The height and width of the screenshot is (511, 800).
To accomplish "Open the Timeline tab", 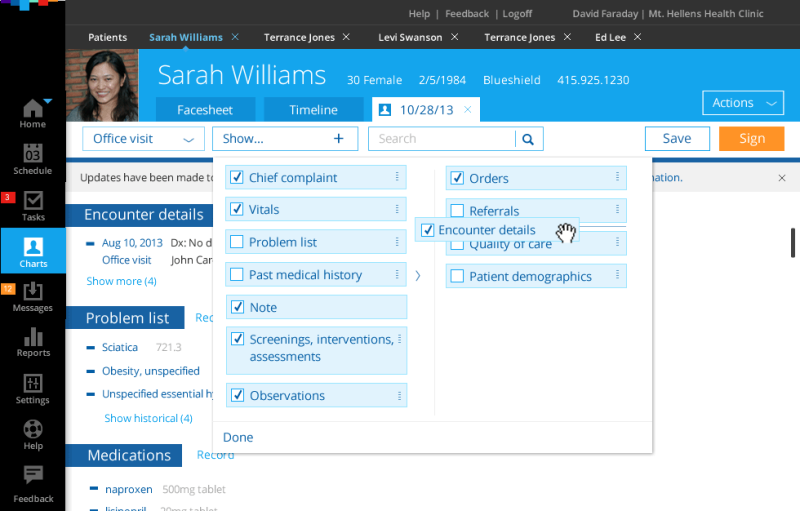I will point(313,110).
